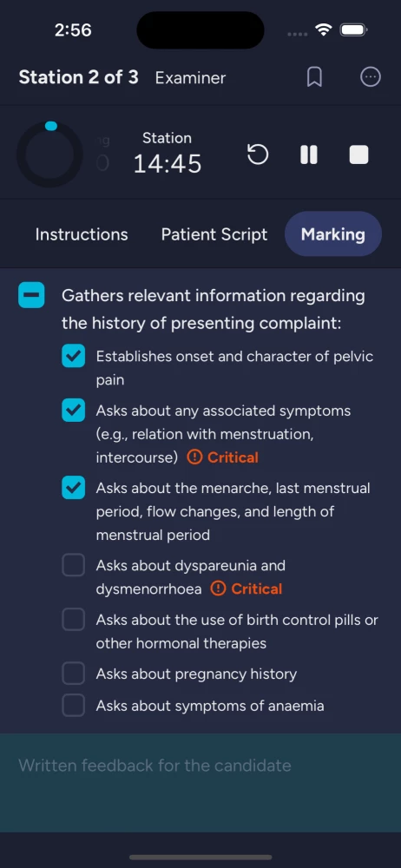
Task: Reset the station timer
Action: pos(258,155)
